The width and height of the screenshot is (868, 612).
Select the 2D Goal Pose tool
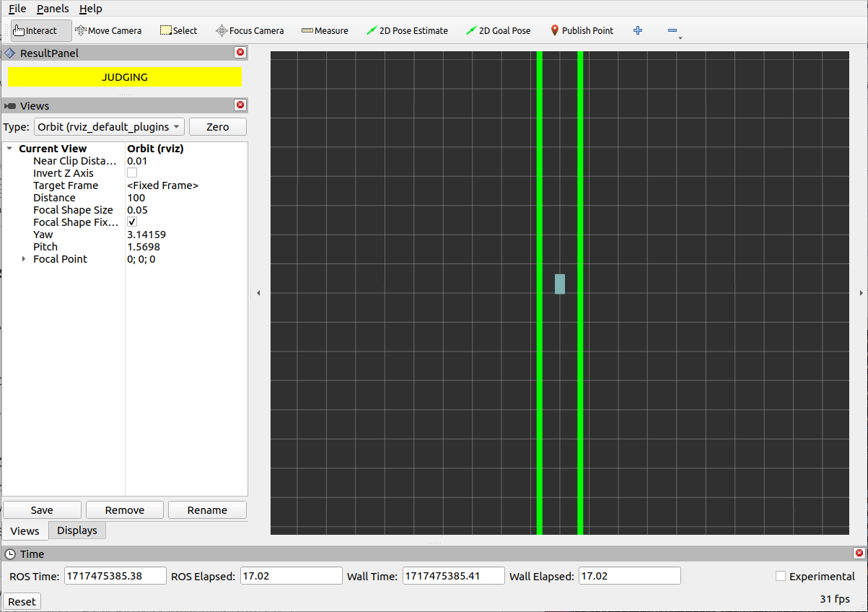click(498, 30)
